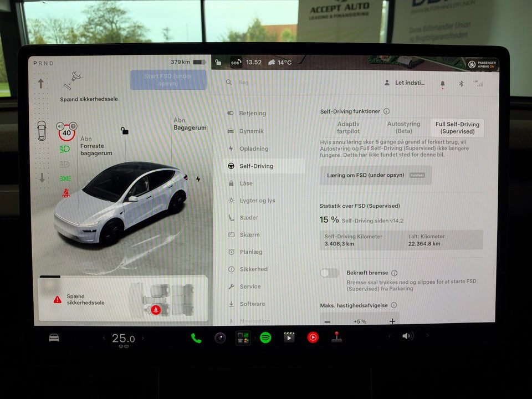Tap the SOS emergency icon
Viewport: 532px width, 399px height.
pyautogui.click(x=236, y=63)
